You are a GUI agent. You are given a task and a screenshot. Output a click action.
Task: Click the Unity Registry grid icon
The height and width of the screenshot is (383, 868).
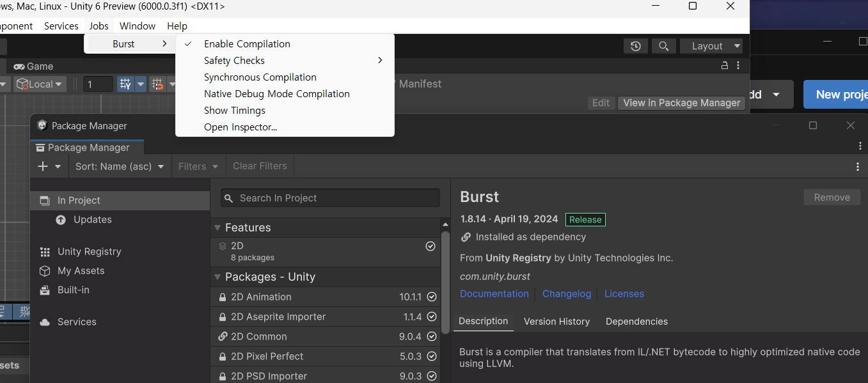(x=45, y=251)
